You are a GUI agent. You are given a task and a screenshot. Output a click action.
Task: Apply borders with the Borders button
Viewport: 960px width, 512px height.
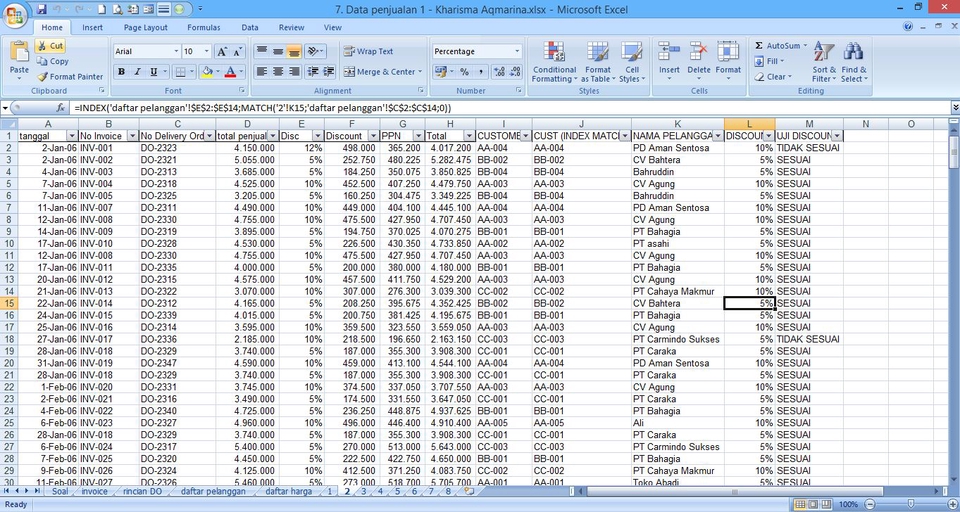pos(179,72)
